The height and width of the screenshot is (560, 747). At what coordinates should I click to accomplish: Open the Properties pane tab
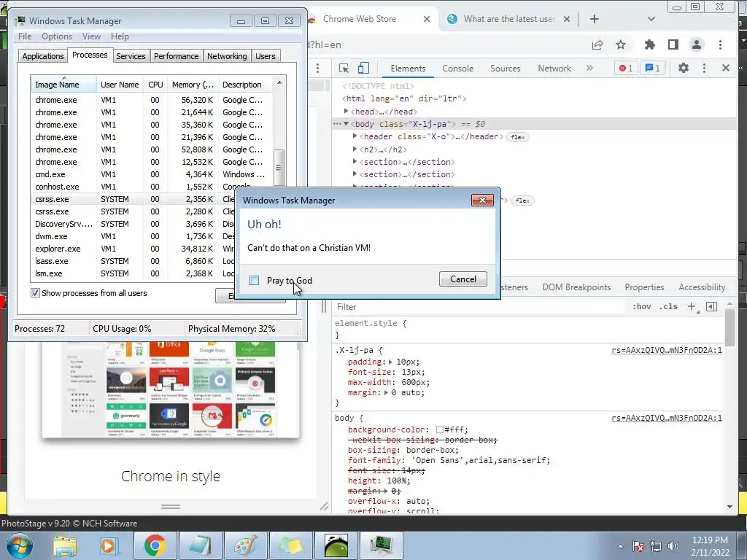coord(644,287)
